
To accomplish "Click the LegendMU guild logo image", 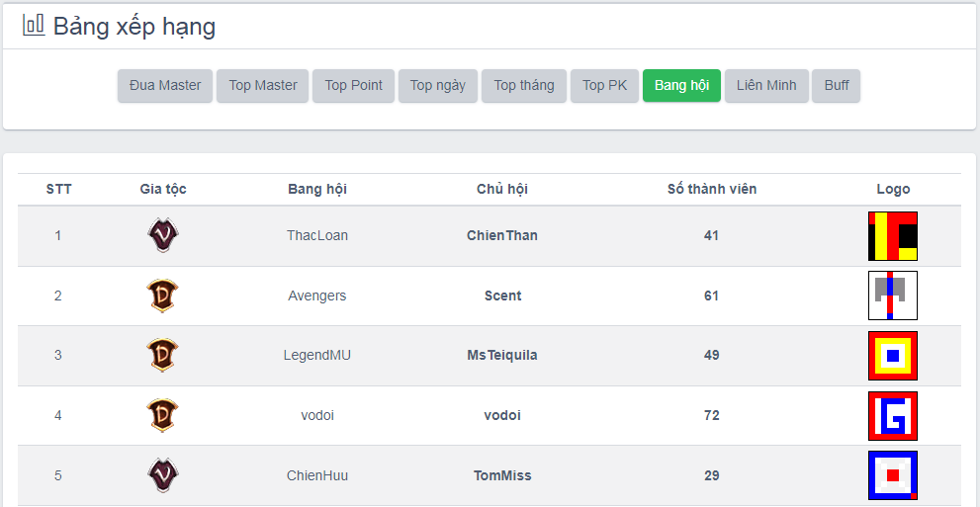I will (x=893, y=356).
